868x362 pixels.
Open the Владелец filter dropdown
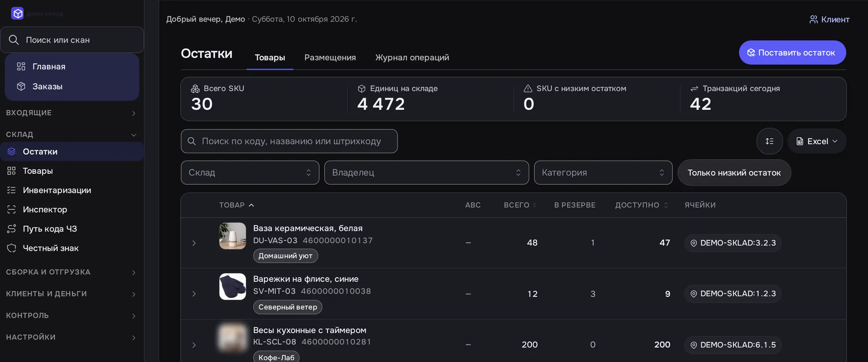pos(427,173)
